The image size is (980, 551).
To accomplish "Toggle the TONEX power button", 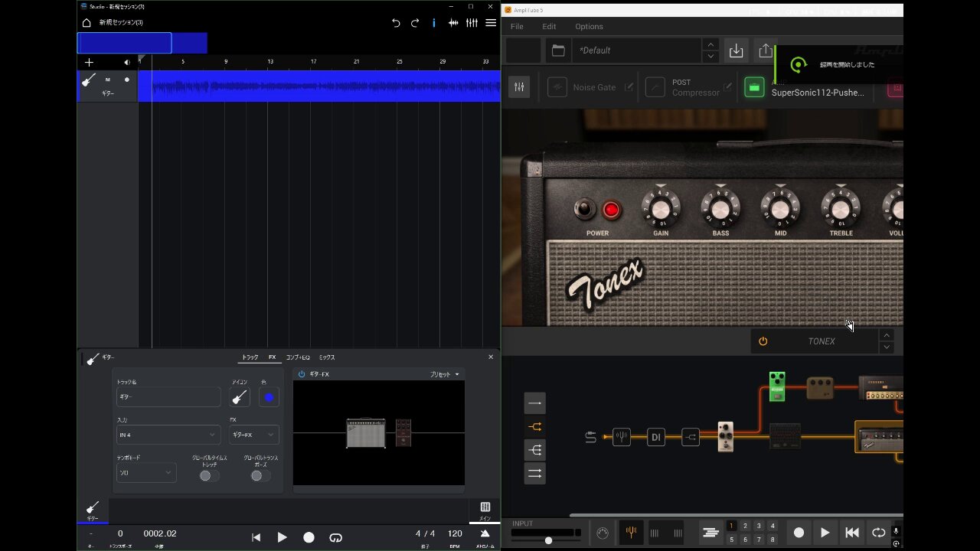I will point(763,341).
